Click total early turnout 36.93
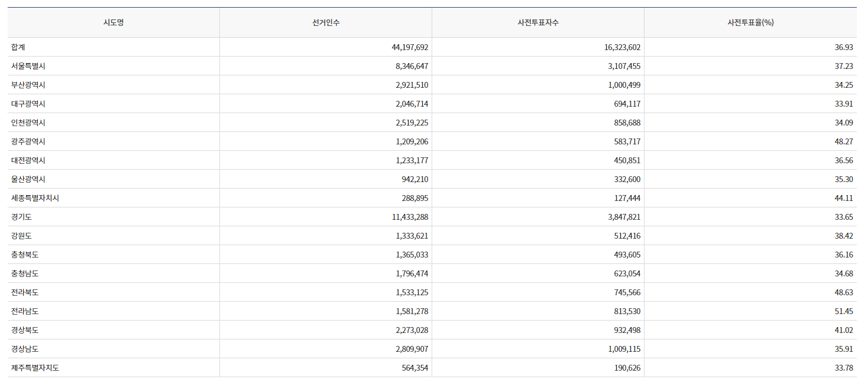 point(844,47)
